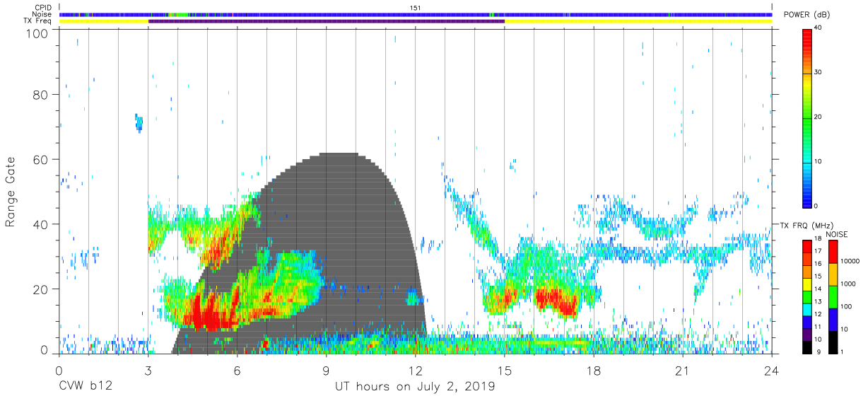868x401 pixels.
Task: Click the 3 hour tick on the UT axis
Action: pyautogui.click(x=148, y=371)
